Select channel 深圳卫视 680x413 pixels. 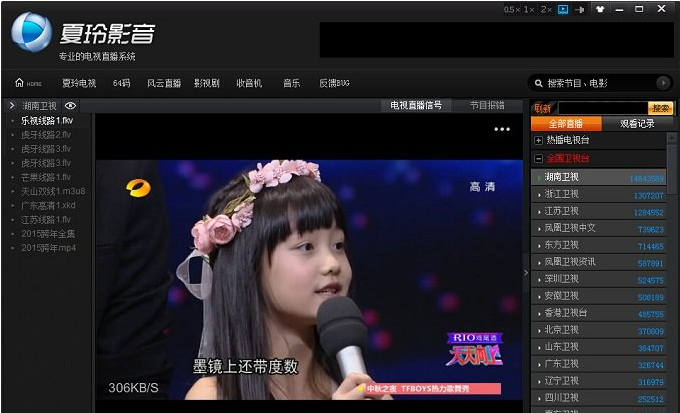point(598,279)
